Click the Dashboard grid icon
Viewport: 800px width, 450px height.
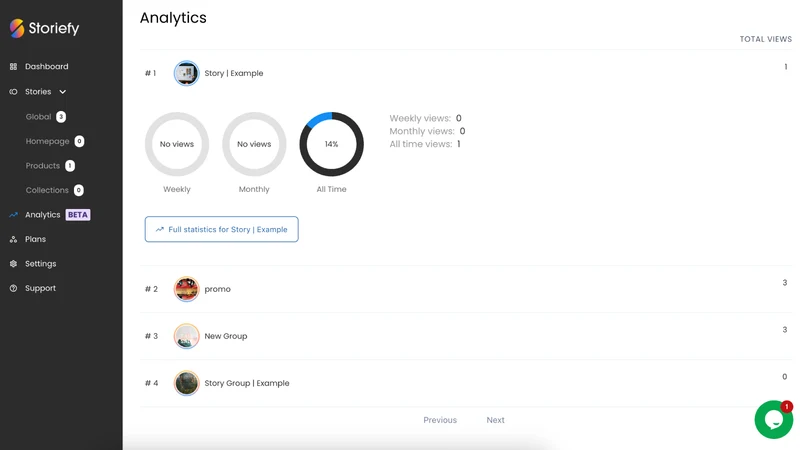[x=13, y=66]
